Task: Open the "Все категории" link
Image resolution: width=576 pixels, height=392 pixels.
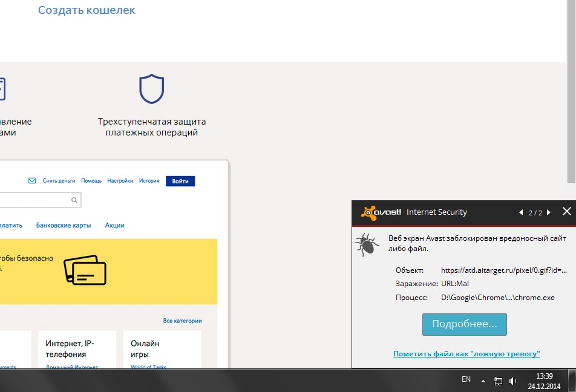Action: 183,321
